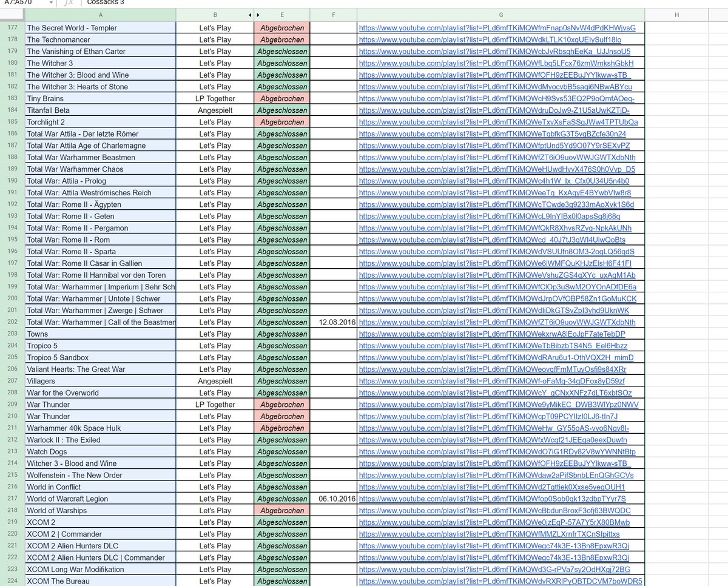The image size is (728, 586).
Task: Click the date cell 06.10.2016
Action: coord(333,499)
